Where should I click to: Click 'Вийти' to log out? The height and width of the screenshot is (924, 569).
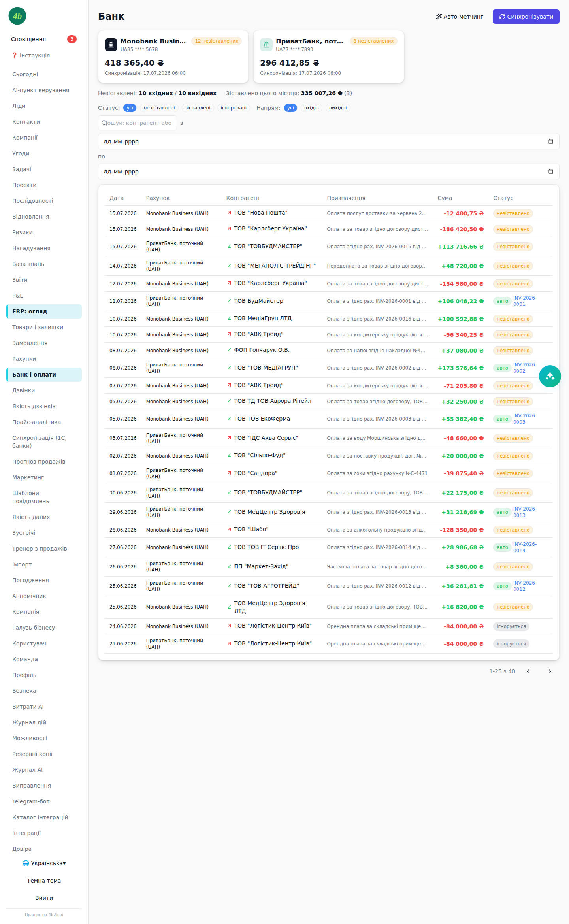pos(44,898)
